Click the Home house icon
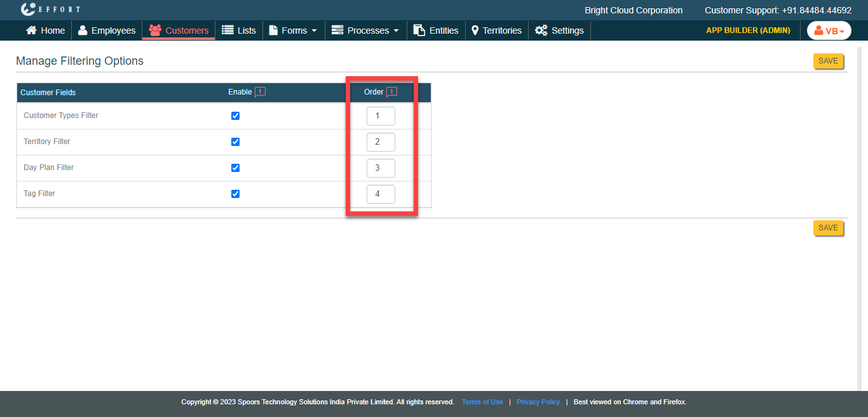This screenshot has width=868, height=417. point(31,30)
